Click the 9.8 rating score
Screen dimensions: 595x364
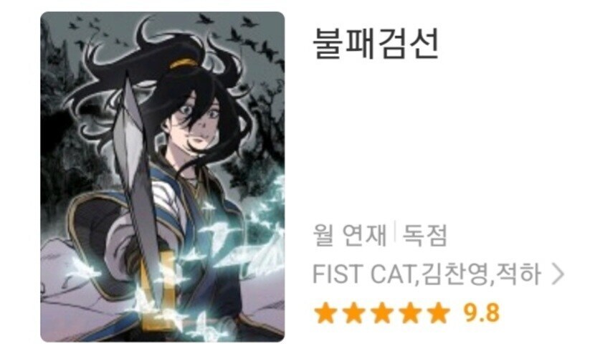481,313
